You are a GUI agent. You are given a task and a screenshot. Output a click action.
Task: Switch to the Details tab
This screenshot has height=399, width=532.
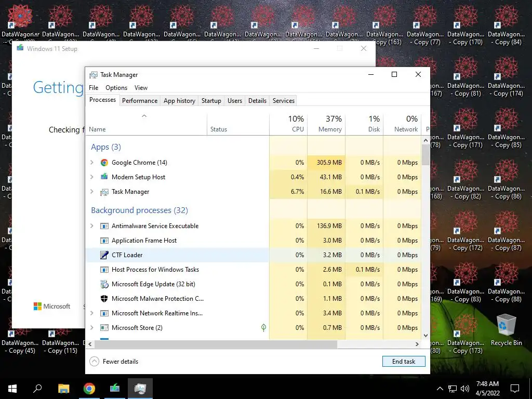point(257,101)
